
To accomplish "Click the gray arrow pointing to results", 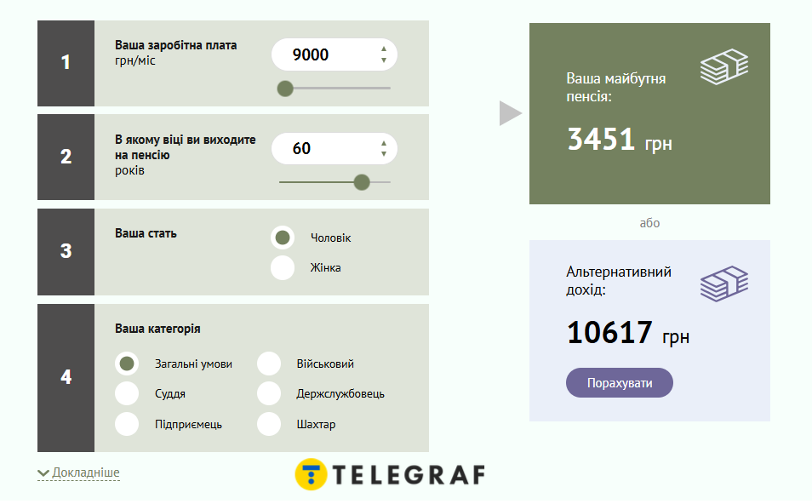I will tap(510, 113).
